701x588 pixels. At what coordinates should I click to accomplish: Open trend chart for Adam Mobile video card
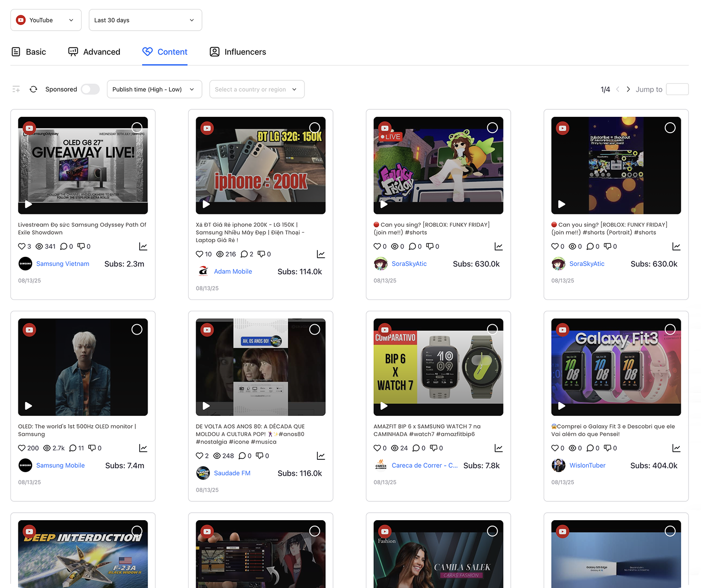tap(321, 254)
